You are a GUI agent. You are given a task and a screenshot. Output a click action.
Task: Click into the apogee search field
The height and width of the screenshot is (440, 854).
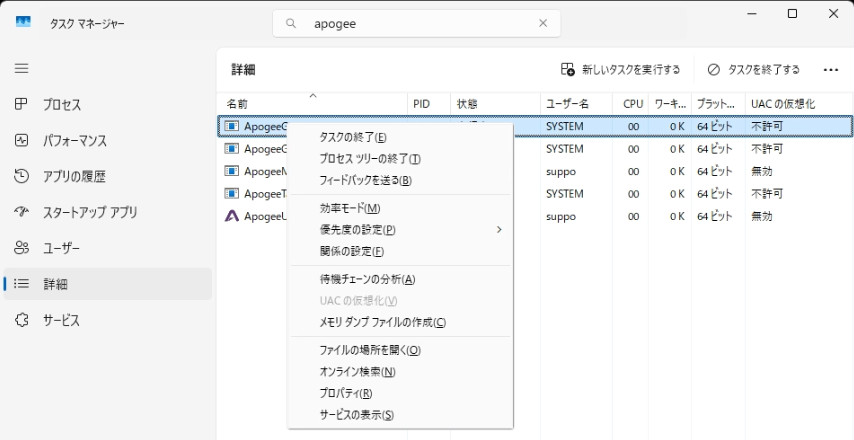(x=420, y=23)
